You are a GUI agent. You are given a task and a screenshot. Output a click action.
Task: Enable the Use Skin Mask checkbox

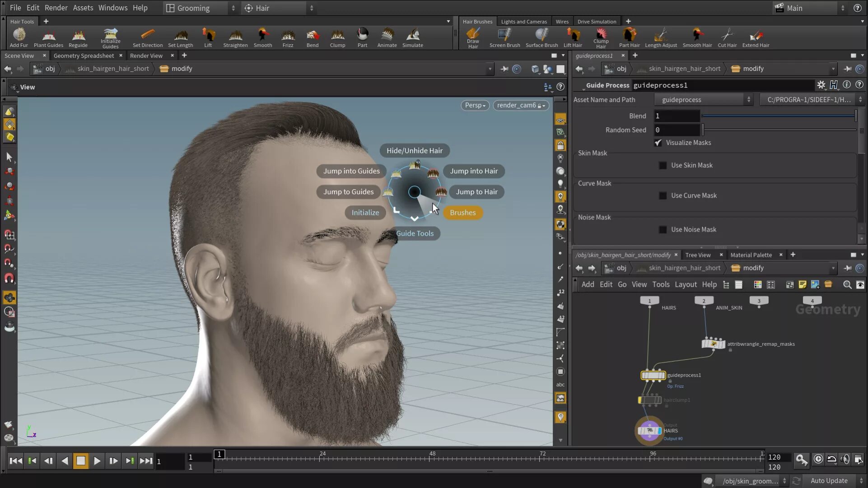coord(663,166)
